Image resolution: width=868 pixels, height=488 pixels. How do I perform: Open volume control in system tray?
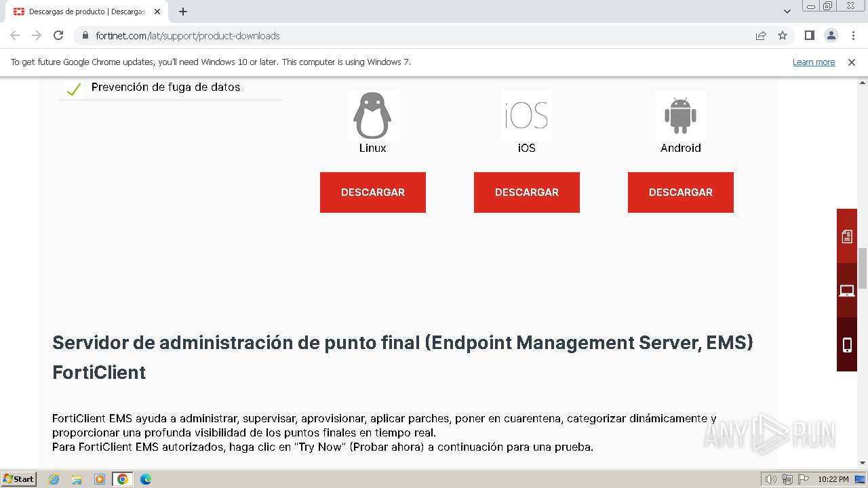[771, 479]
